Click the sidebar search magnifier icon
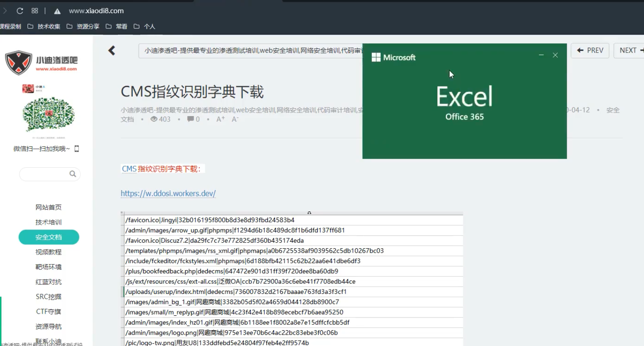The width and height of the screenshot is (644, 346). pyautogui.click(x=73, y=174)
